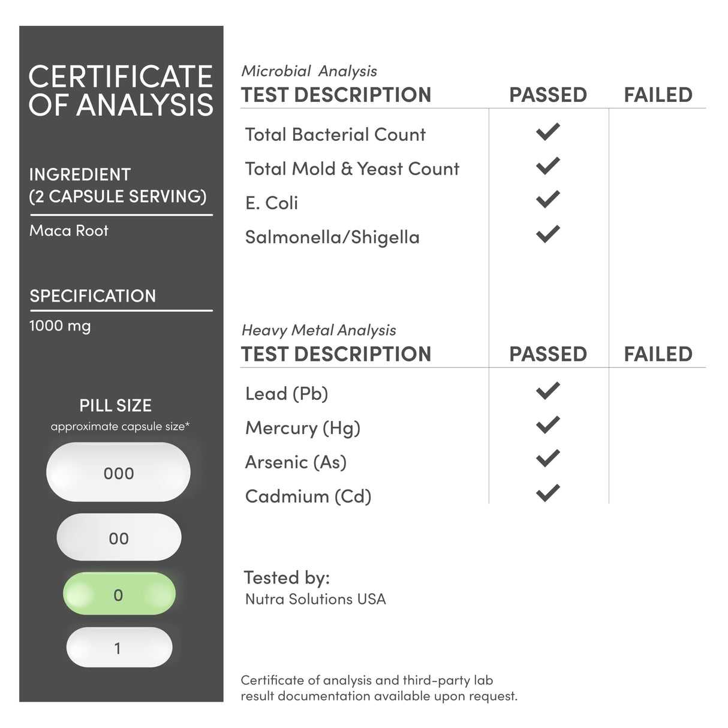This screenshot has width=728, height=728.
Task: Click the Certificate of Analysis title
Action: pos(121,91)
